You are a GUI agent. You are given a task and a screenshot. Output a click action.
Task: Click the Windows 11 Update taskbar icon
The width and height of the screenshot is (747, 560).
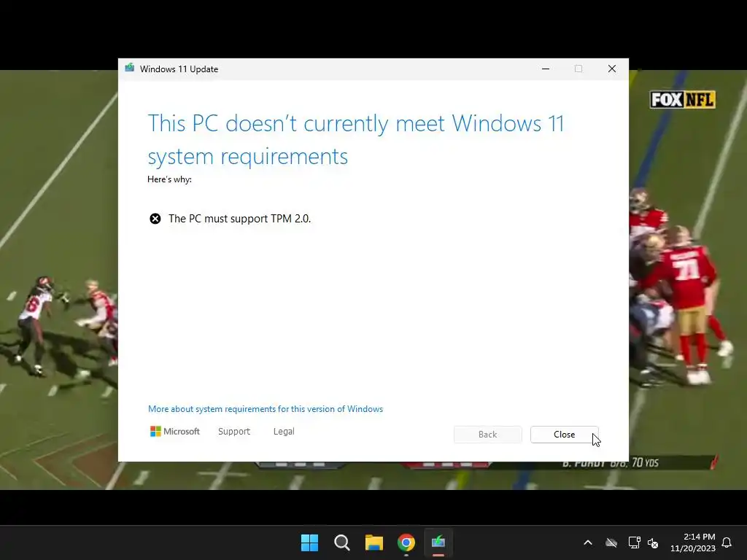point(438,542)
